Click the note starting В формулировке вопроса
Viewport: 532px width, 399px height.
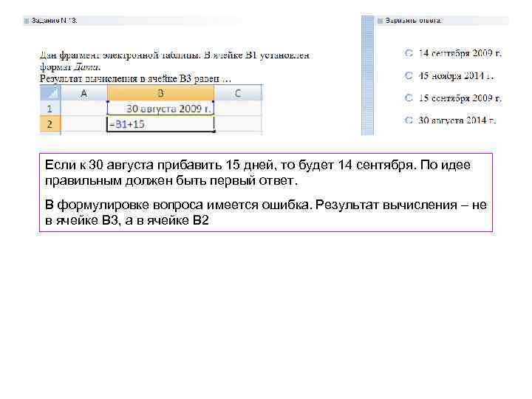tap(266, 212)
